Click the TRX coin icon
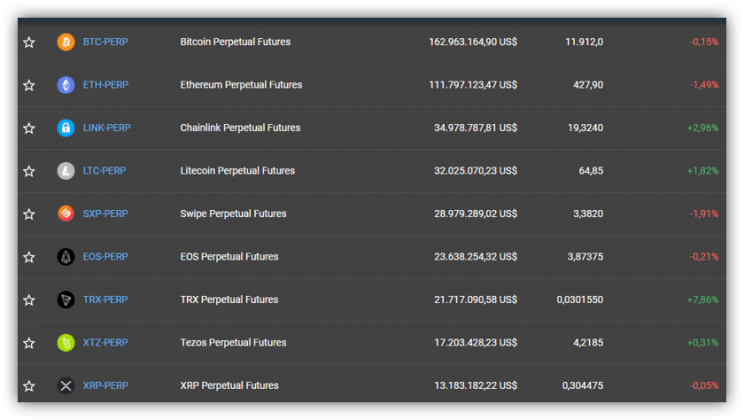This screenshot has width=744, height=420. tap(66, 300)
